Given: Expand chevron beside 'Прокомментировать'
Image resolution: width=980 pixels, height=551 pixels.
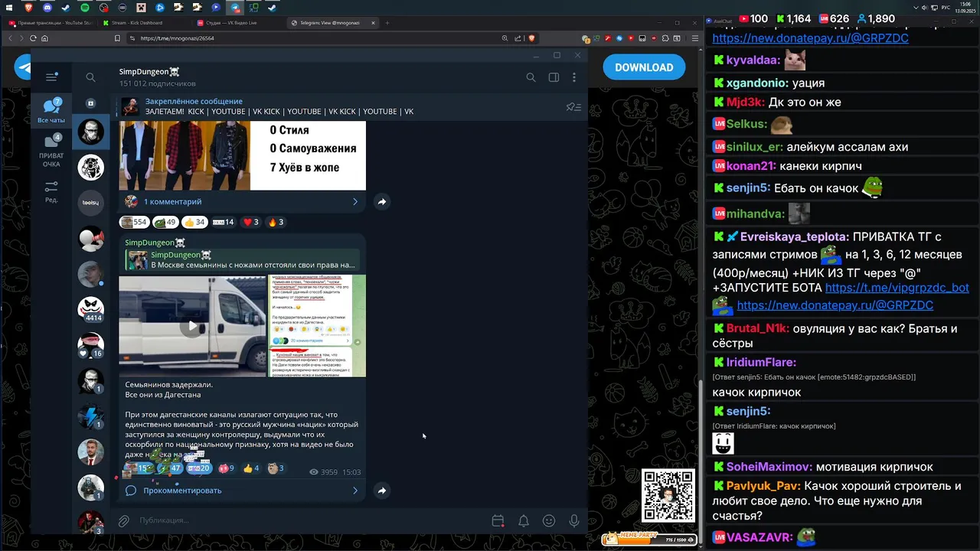Looking at the screenshot, I should tap(354, 491).
